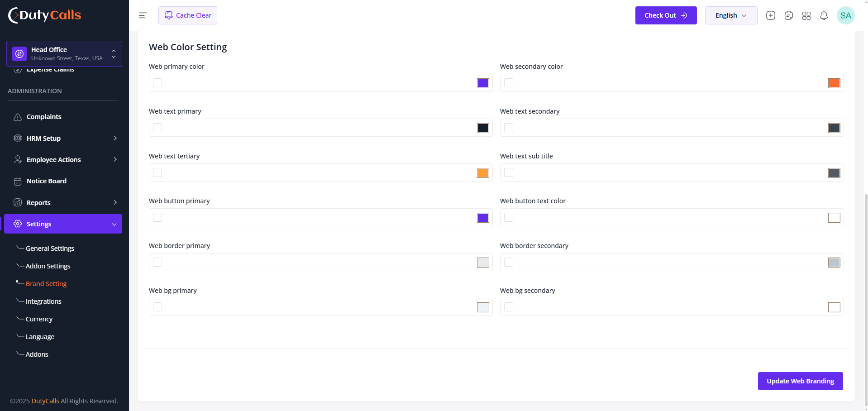Click the Complaints warning icon
The width and height of the screenshot is (868, 411).
coord(18,117)
